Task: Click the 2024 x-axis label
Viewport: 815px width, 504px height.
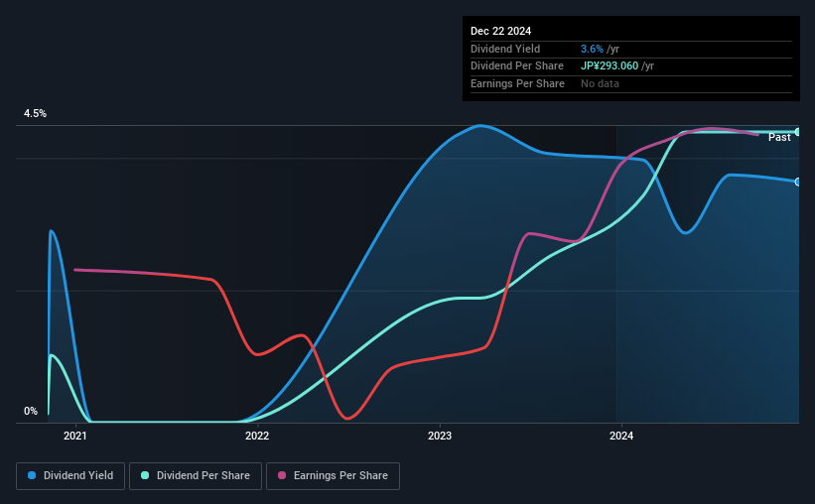Action: [621, 436]
